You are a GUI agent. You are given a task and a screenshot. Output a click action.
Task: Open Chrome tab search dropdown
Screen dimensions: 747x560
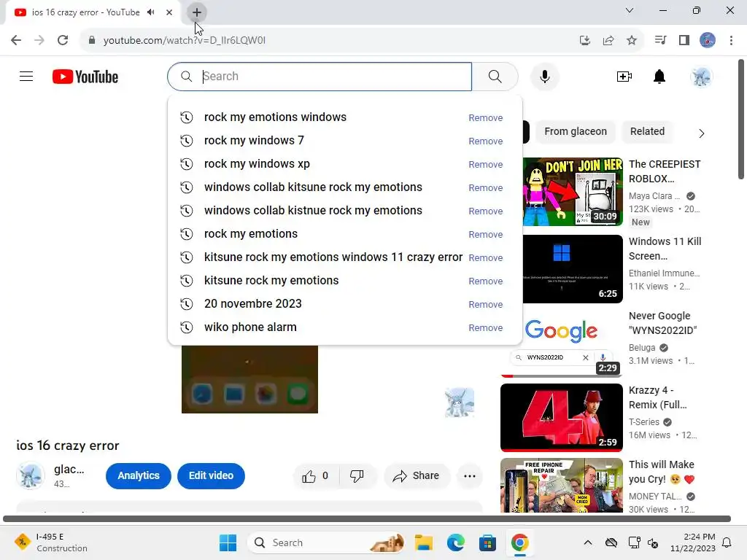pyautogui.click(x=630, y=10)
